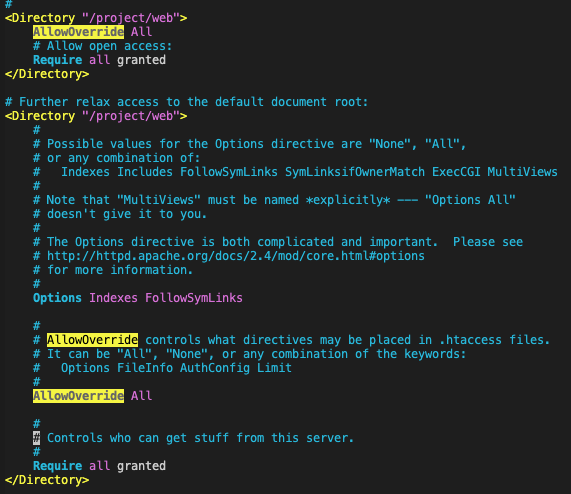The image size is (571, 494).
Task: Click the words "Please see"
Action: pyautogui.click(x=488, y=242)
